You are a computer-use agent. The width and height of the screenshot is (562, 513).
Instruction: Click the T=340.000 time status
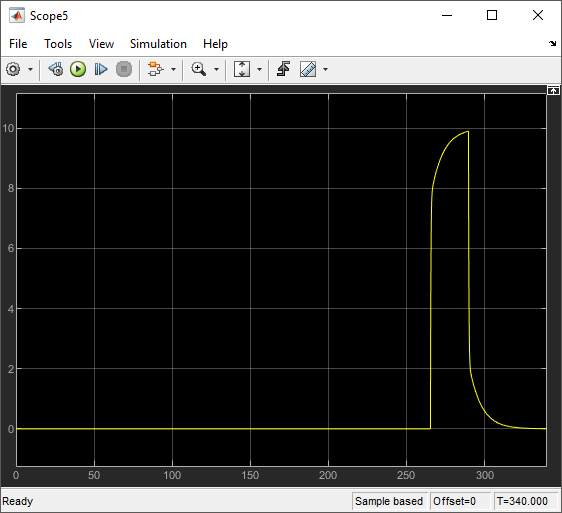click(522, 501)
